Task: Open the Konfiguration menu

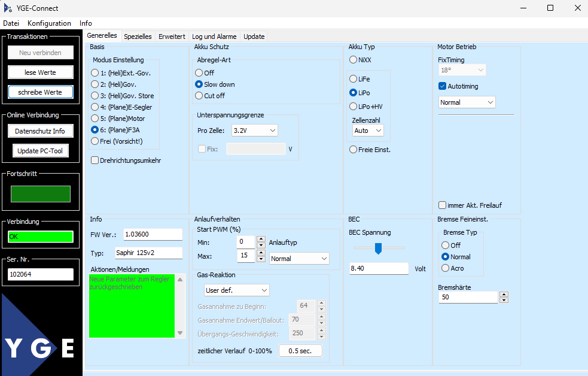Action: coord(49,23)
